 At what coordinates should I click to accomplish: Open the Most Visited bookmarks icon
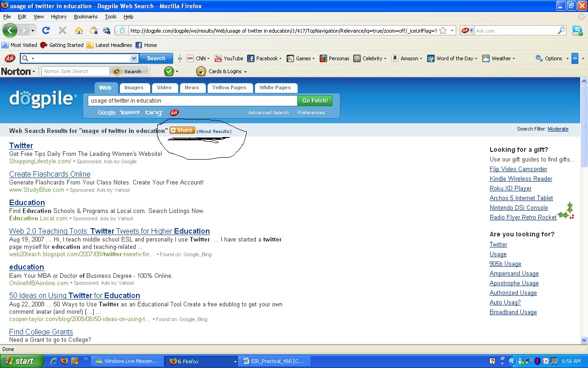pyautogui.click(x=5, y=45)
